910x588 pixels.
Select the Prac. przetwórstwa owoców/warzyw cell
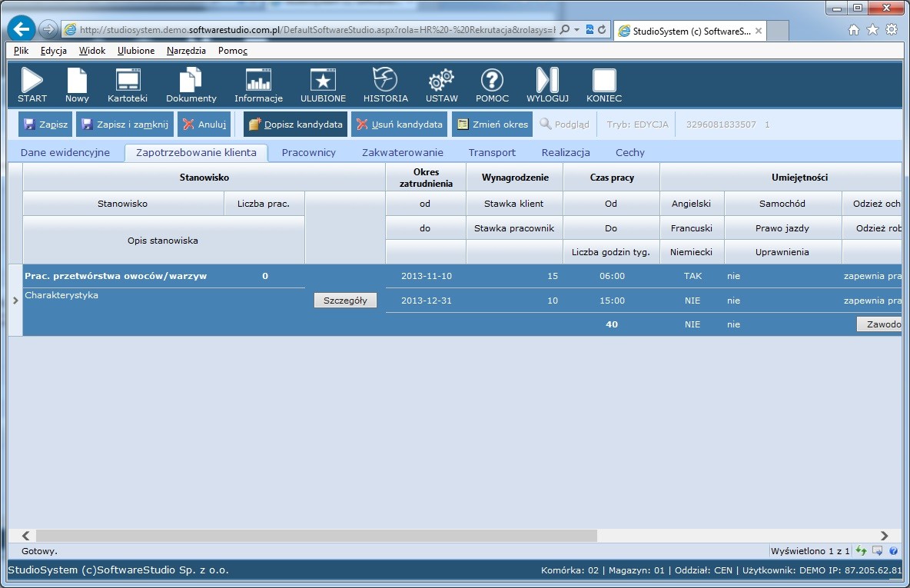[124, 276]
